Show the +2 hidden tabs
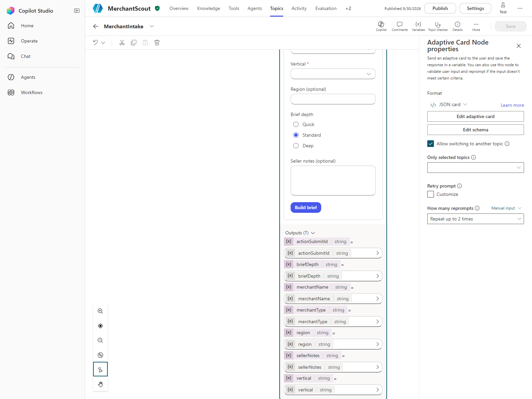The width and height of the screenshot is (532, 399). (x=348, y=8)
